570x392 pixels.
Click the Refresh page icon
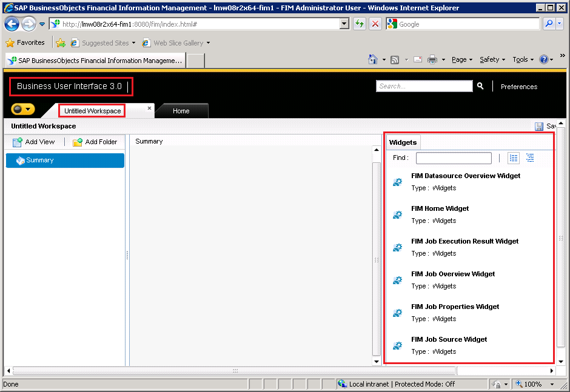[x=360, y=24]
